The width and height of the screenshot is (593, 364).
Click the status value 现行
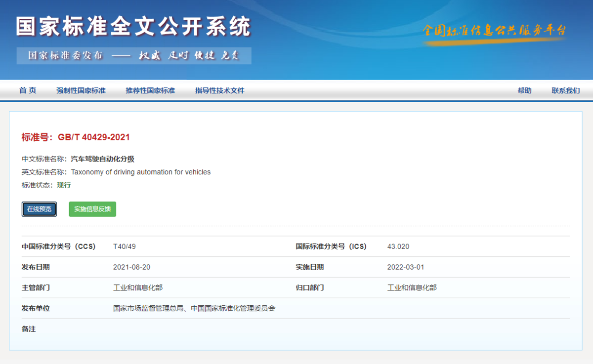64,185
